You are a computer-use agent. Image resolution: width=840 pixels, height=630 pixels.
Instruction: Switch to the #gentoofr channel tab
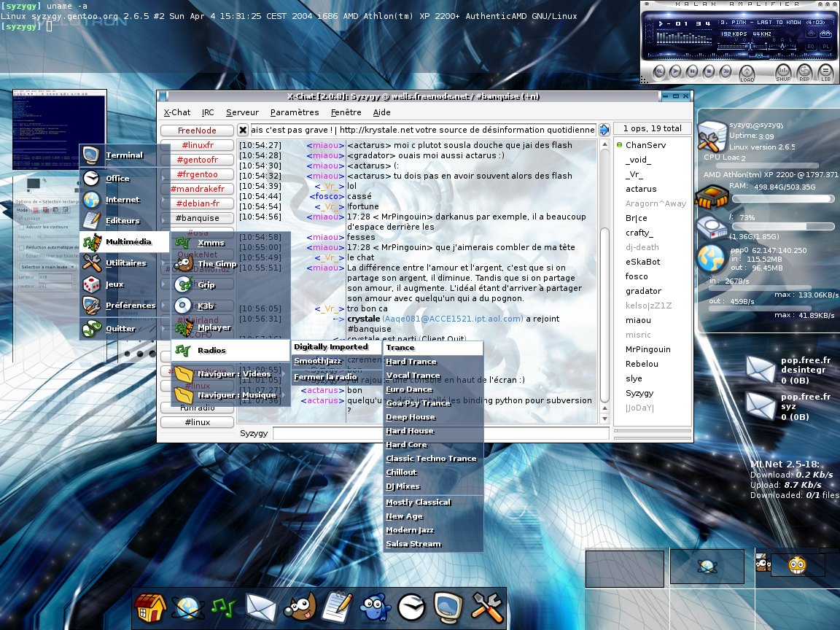[x=197, y=160]
